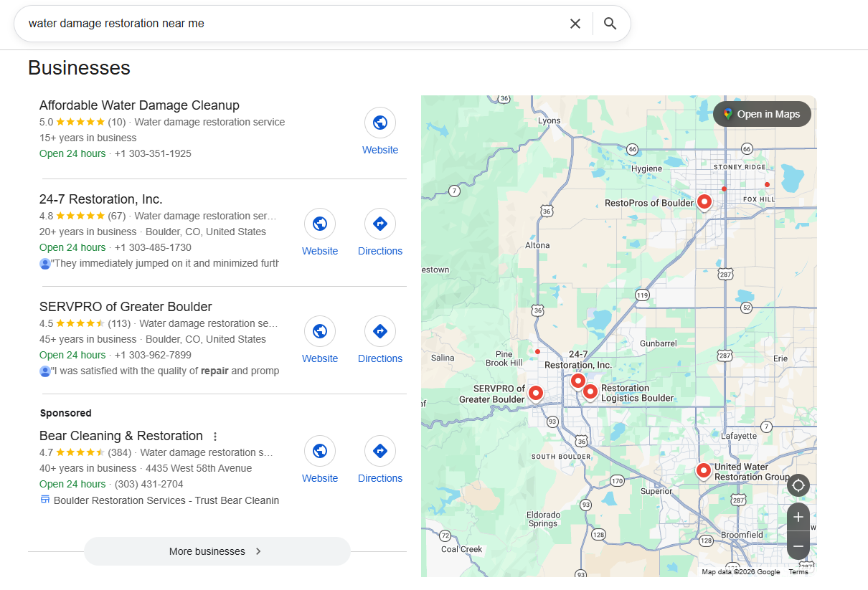Open SERVPRO of Greater Boulder website globe icon

[x=320, y=331]
